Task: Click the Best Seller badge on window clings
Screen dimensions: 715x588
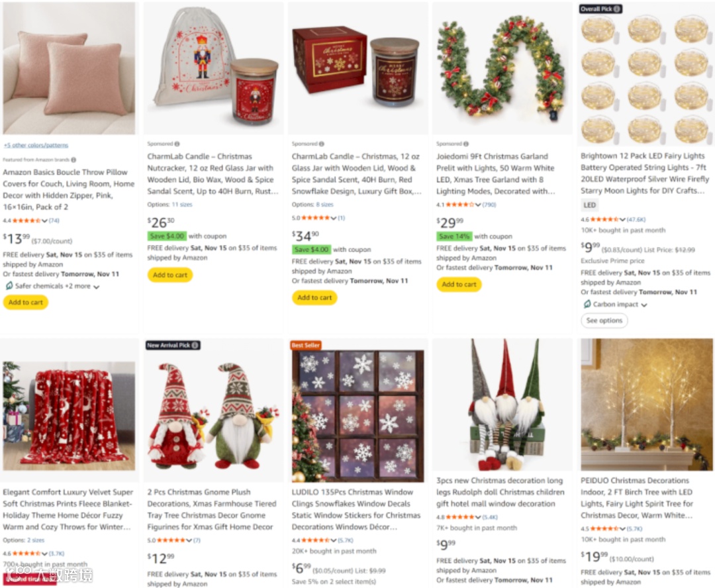Action: click(305, 346)
